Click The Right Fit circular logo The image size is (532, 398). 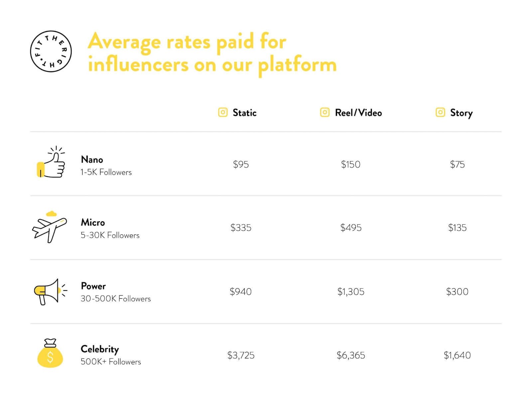pos(51,51)
